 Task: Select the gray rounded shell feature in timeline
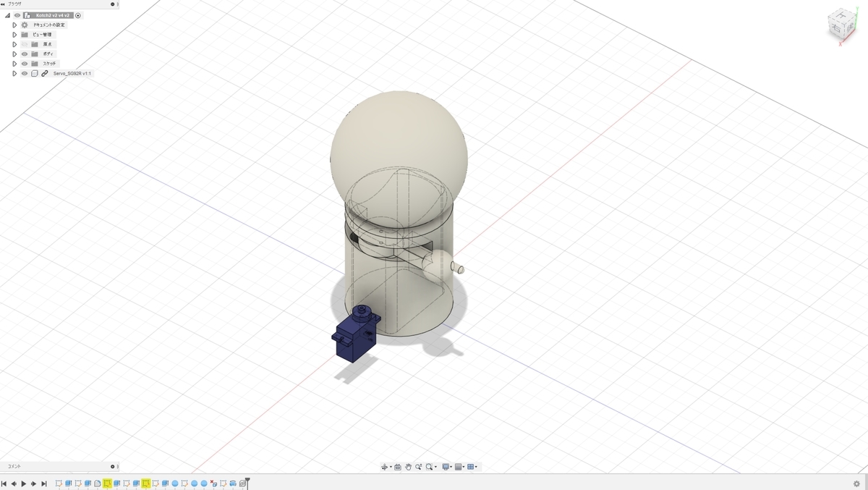coord(98,483)
